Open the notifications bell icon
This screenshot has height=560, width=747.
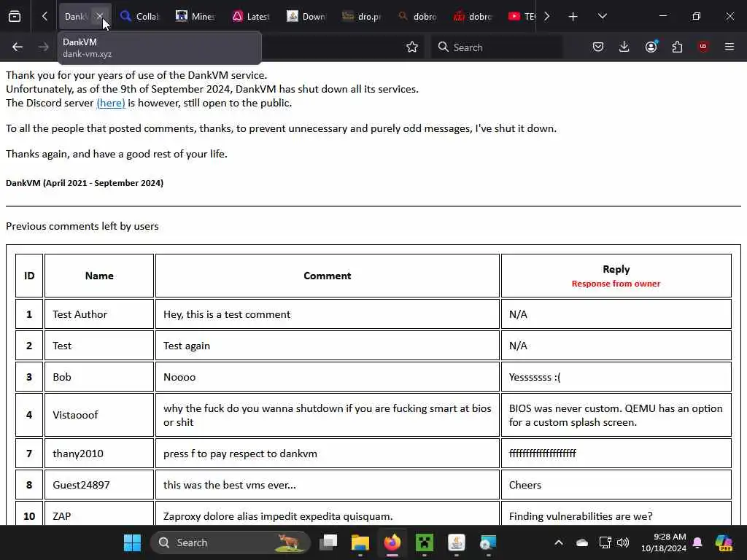click(697, 542)
